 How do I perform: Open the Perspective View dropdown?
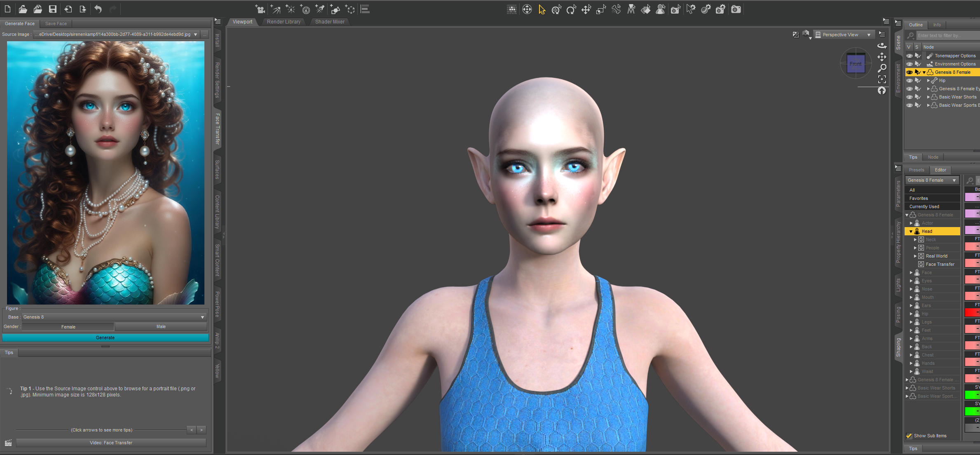coord(844,35)
